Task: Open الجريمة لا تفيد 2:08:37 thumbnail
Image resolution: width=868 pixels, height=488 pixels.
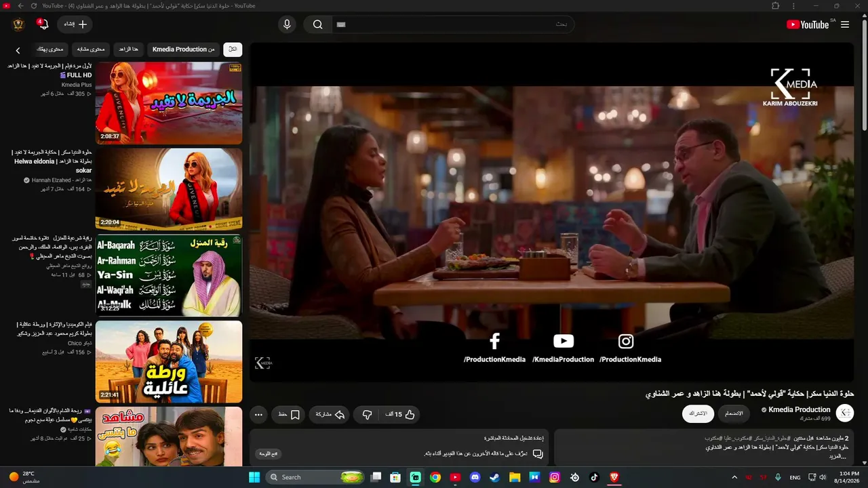Action: click(169, 103)
